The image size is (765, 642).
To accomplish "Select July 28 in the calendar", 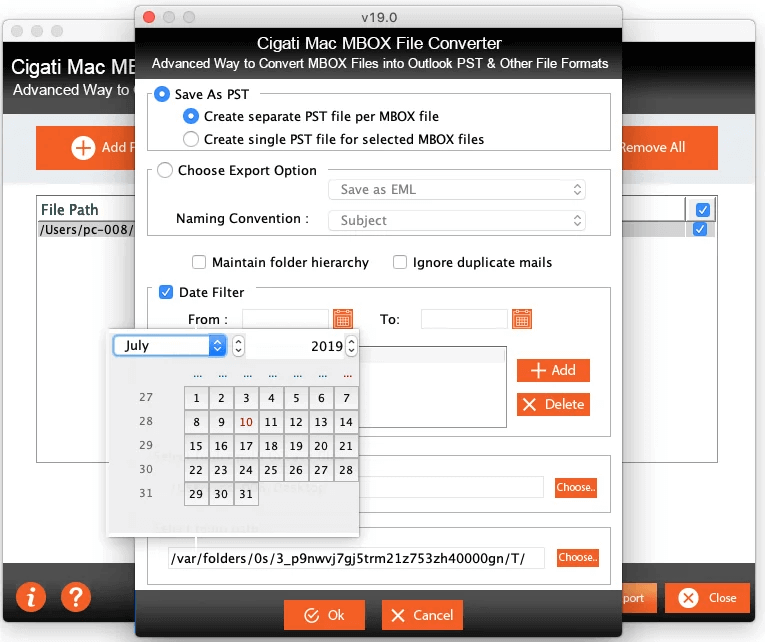I will (x=346, y=470).
